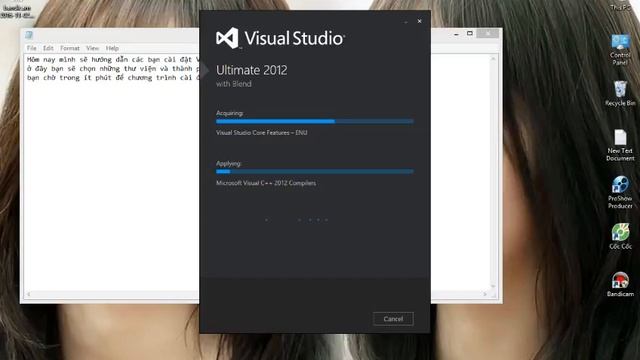Viewport: 640px width, 360px height.
Task: Cancel the Visual Studio installation
Action: click(x=393, y=319)
